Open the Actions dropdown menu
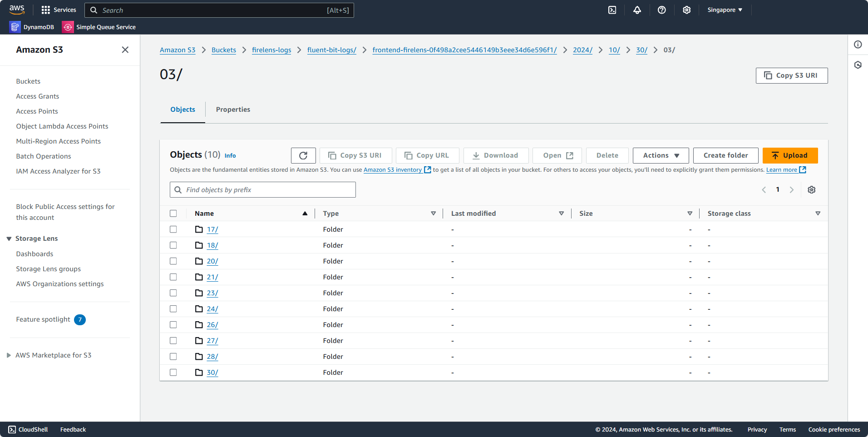The height and width of the screenshot is (437, 868). click(661, 155)
